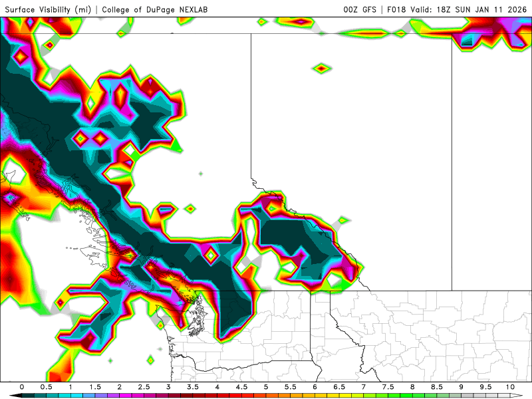
Task: Select the "9.5" colorbar scale label
Action: [x=486, y=387]
